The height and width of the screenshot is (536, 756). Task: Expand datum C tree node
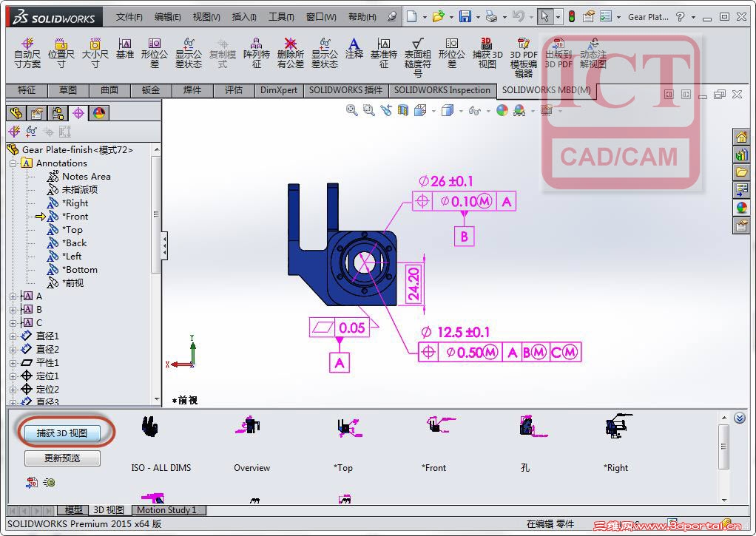coord(13,323)
